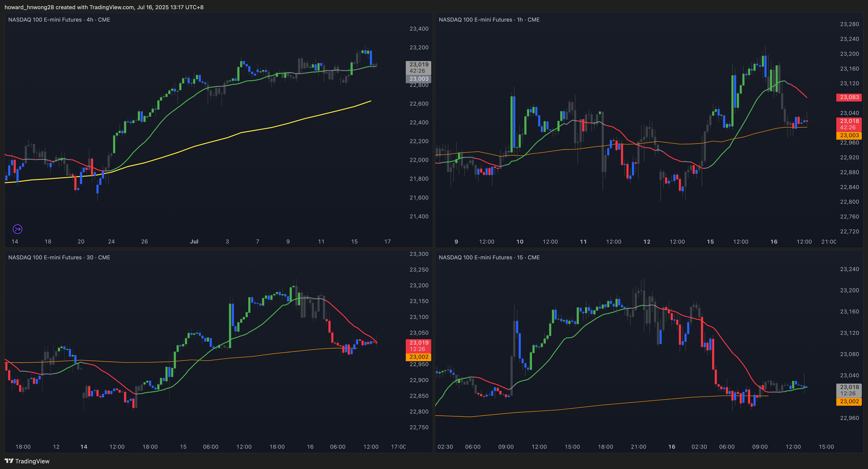
Task: Click the 21:00 label on 15-minute time axis
Action: click(x=639, y=447)
